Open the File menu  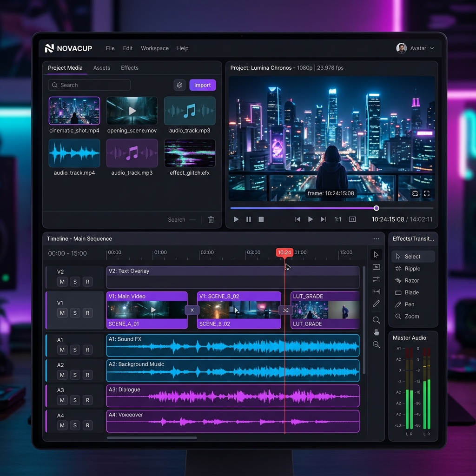coord(110,48)
